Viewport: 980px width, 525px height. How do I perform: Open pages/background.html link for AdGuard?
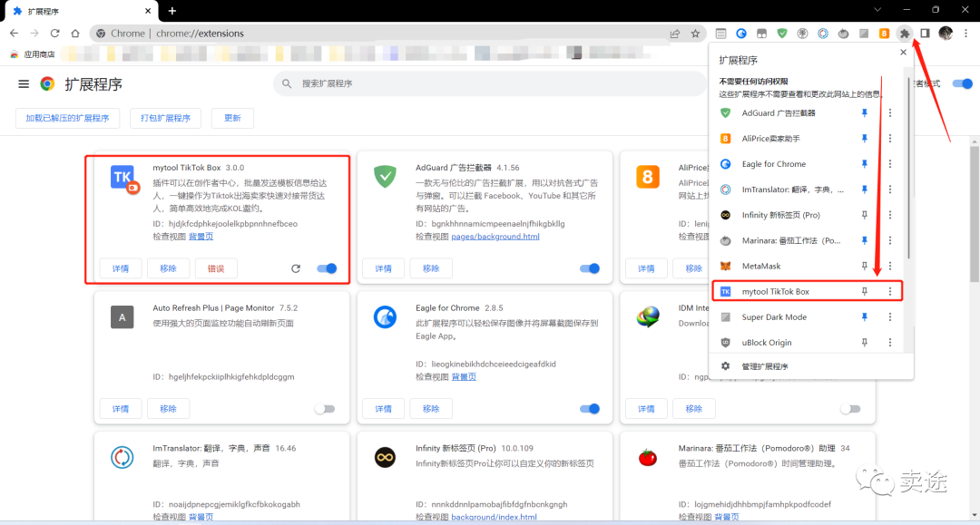495,237
